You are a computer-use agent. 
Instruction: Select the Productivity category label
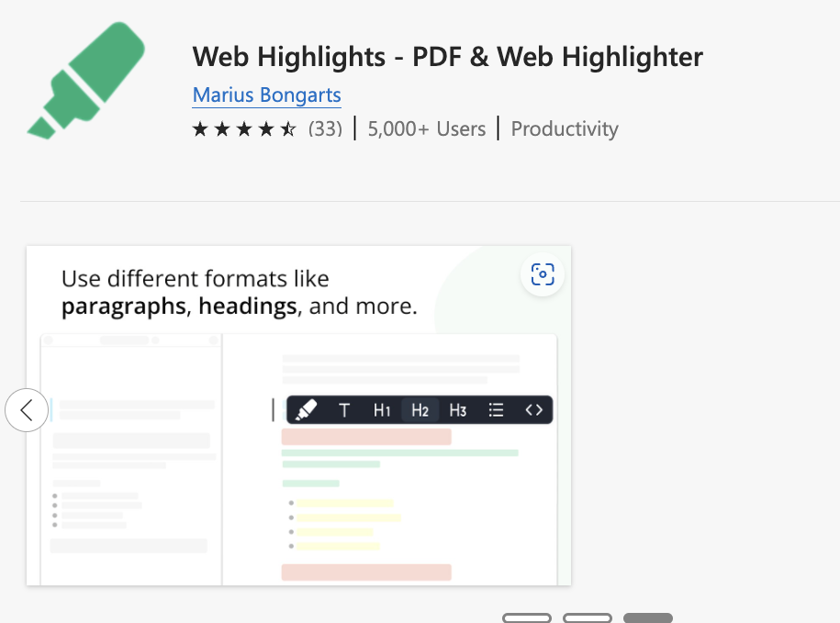click(x=565, y=129)
